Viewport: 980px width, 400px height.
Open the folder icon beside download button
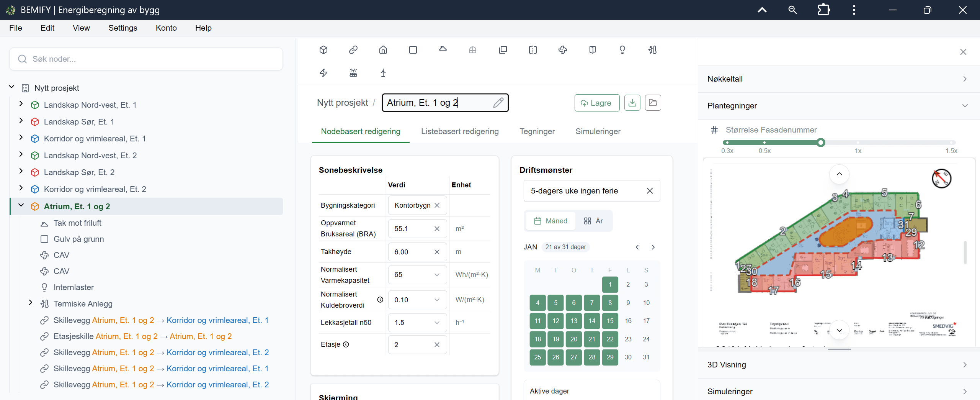(x=653, y=103)
